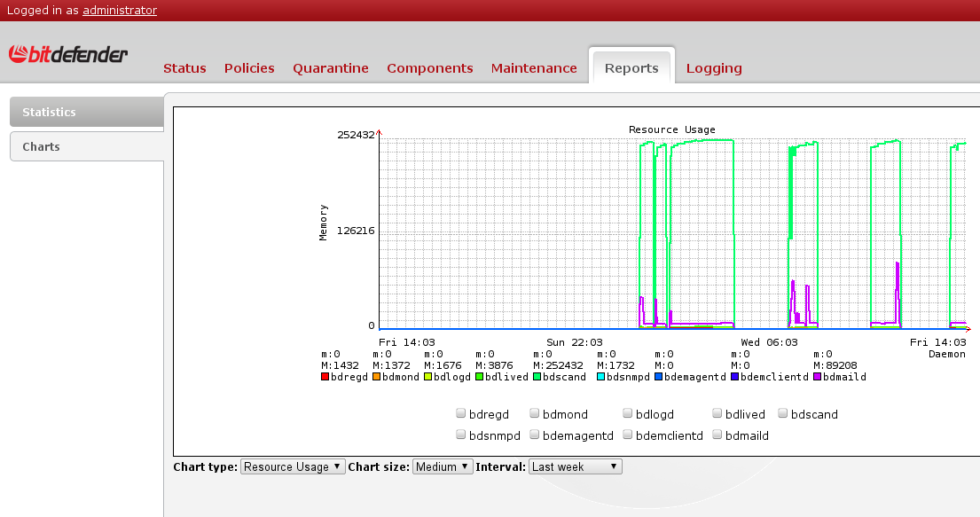Switch to the Status tab

coord(184,68)
